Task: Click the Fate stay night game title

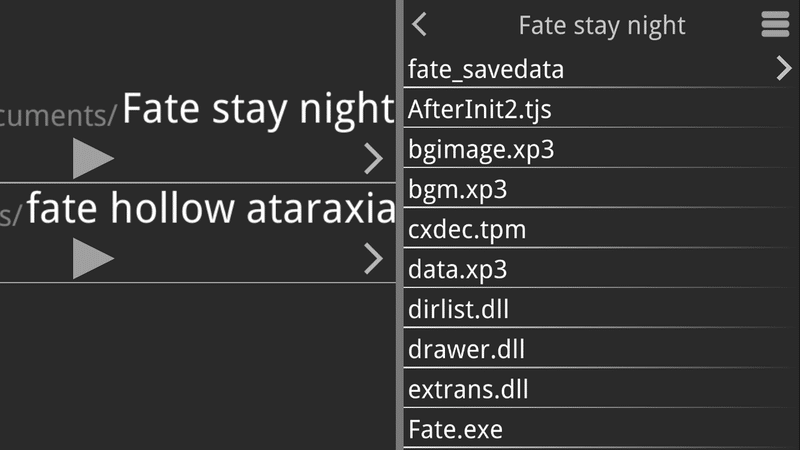Action: click(258, 110)
